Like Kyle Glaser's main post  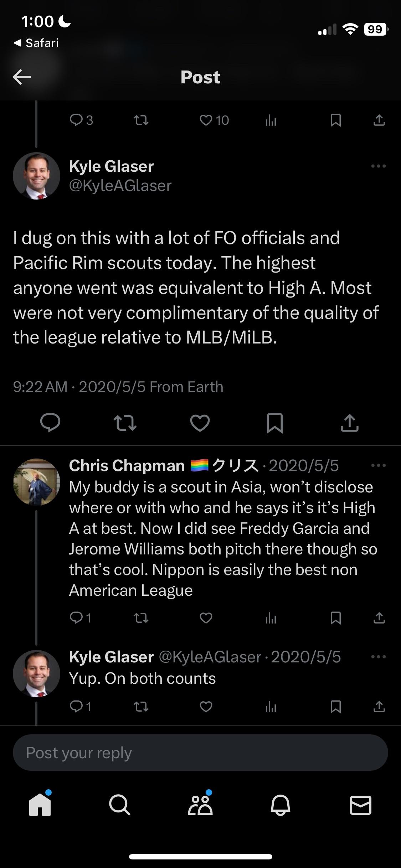(x=200, y=423)
